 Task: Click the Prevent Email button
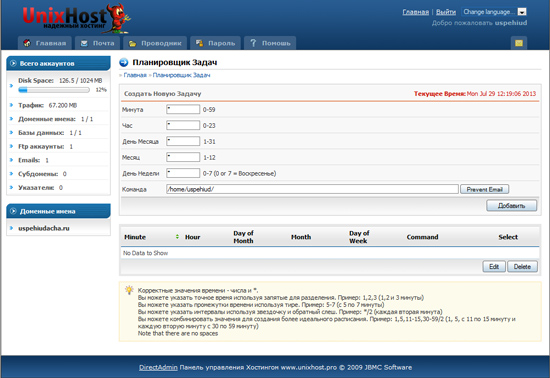(x=484, y=189)
